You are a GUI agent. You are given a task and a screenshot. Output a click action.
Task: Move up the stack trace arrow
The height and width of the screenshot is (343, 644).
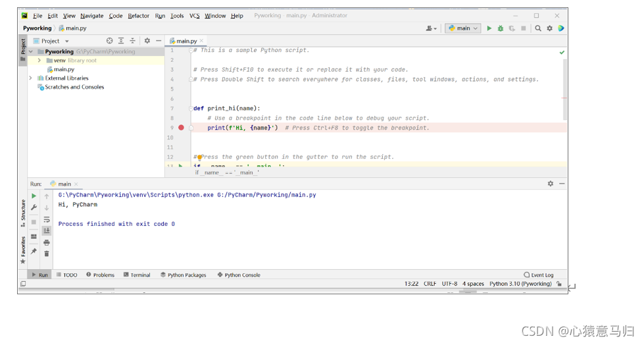click(x=47, y=197)
